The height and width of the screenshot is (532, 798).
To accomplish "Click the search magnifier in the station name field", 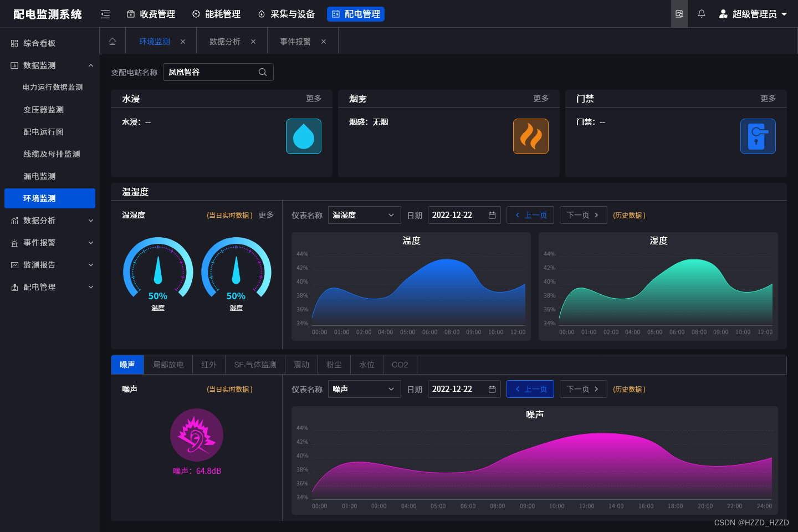I will click(x=263, y=72).
